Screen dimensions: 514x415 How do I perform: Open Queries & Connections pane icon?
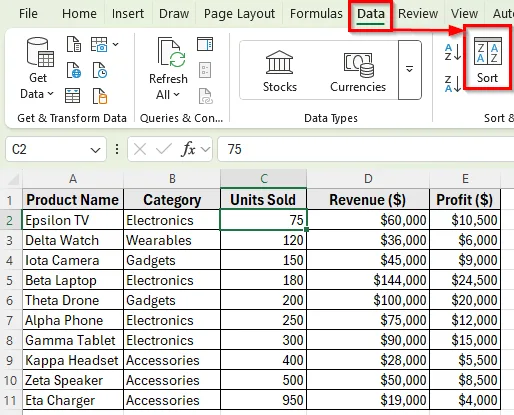(x=205, y=44)
